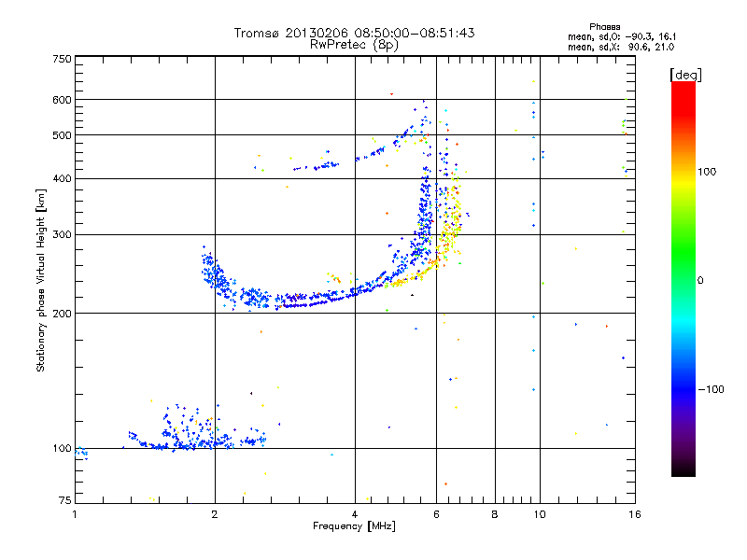Image resolution: width=747 pixels, height=560 pixels.
Task: Click the y-axis tick label '75'
Action: click(65, 500)
